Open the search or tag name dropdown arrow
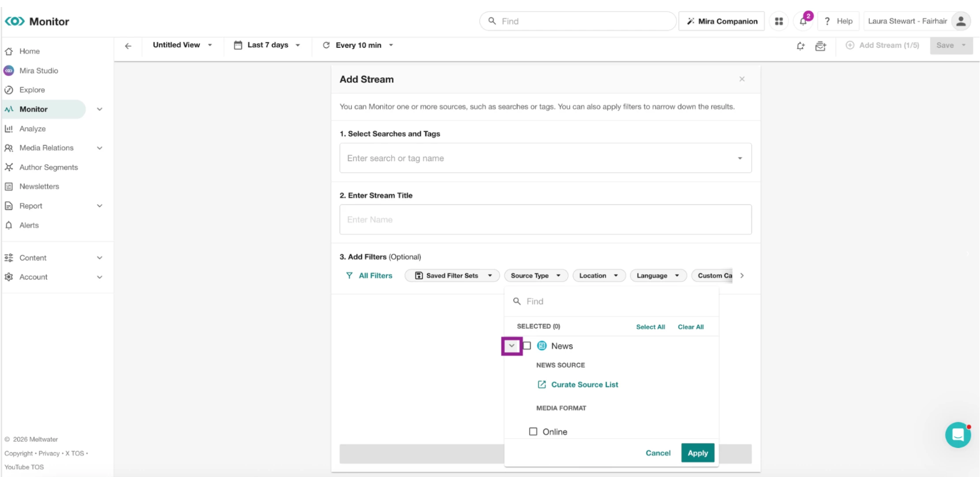Screen dimensions: 980x477 [740, 158]
